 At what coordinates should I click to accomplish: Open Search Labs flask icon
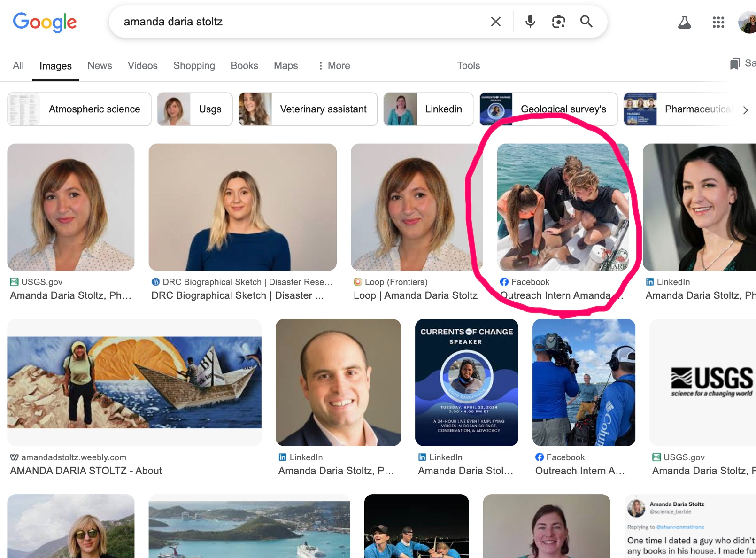(x=684, y=22)
